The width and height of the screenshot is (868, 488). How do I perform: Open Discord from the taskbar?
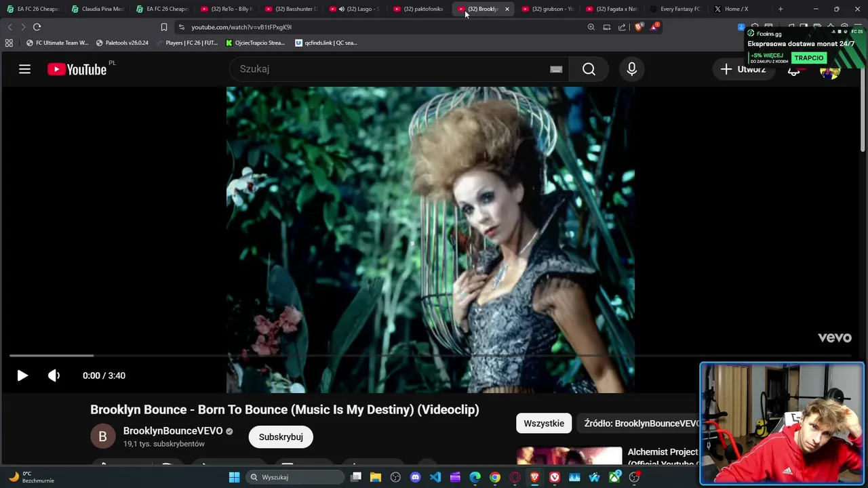[416, 477]
